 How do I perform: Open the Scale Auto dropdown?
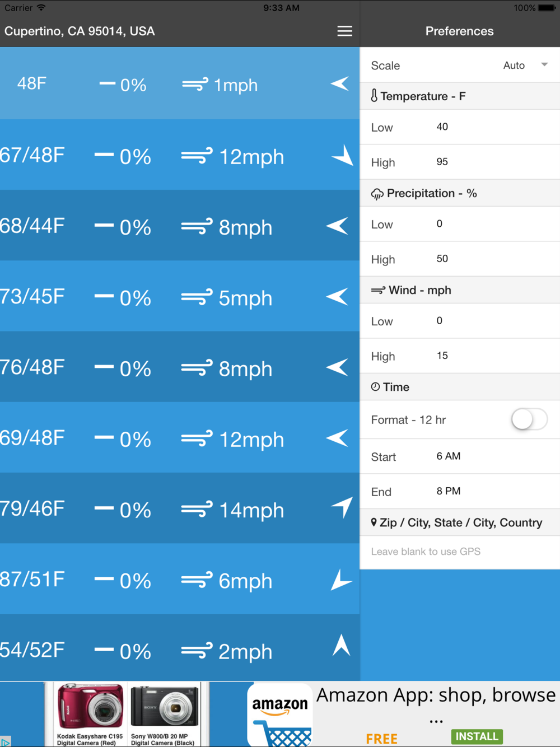click(525, 66)
